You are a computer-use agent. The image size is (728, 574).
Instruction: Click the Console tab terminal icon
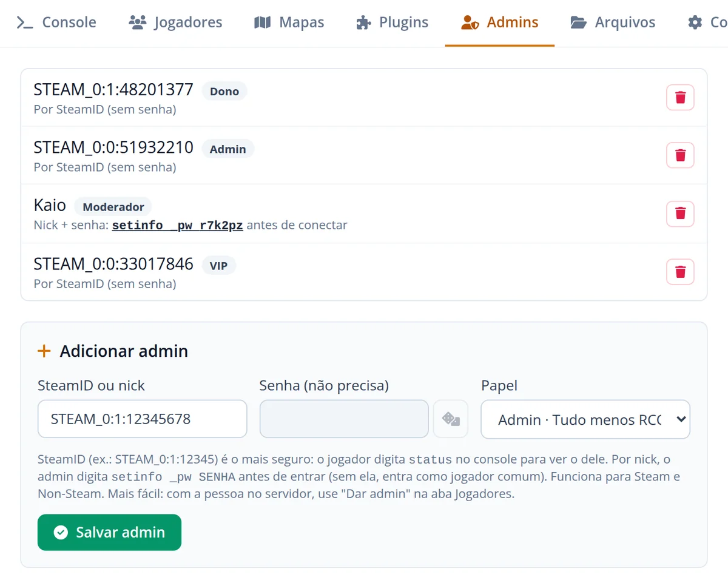pos(25,23)
